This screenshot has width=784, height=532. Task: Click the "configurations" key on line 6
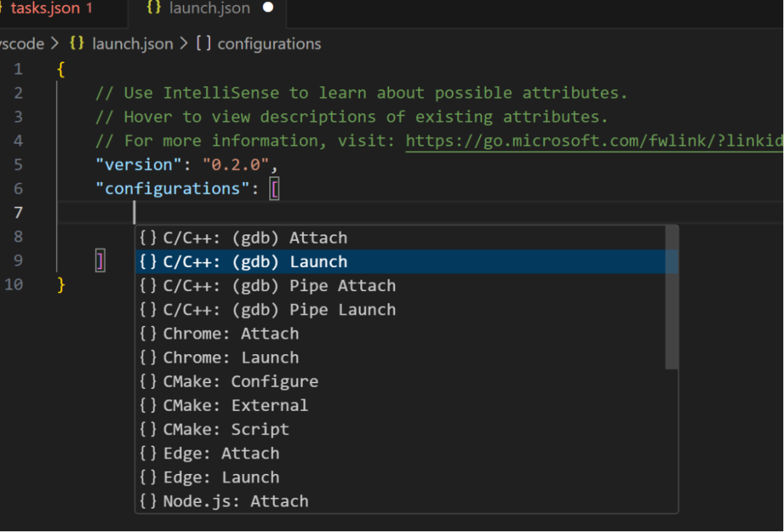173,189
